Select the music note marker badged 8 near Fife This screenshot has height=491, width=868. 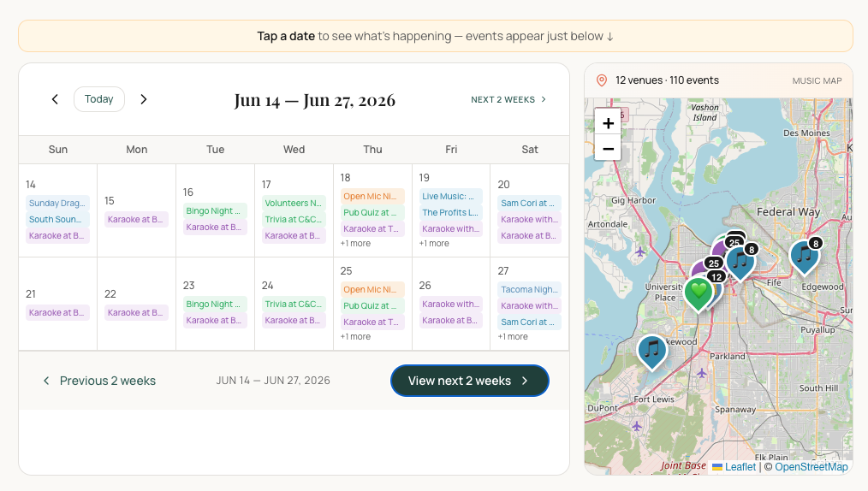pyautogui.click(x=740, y=263)
